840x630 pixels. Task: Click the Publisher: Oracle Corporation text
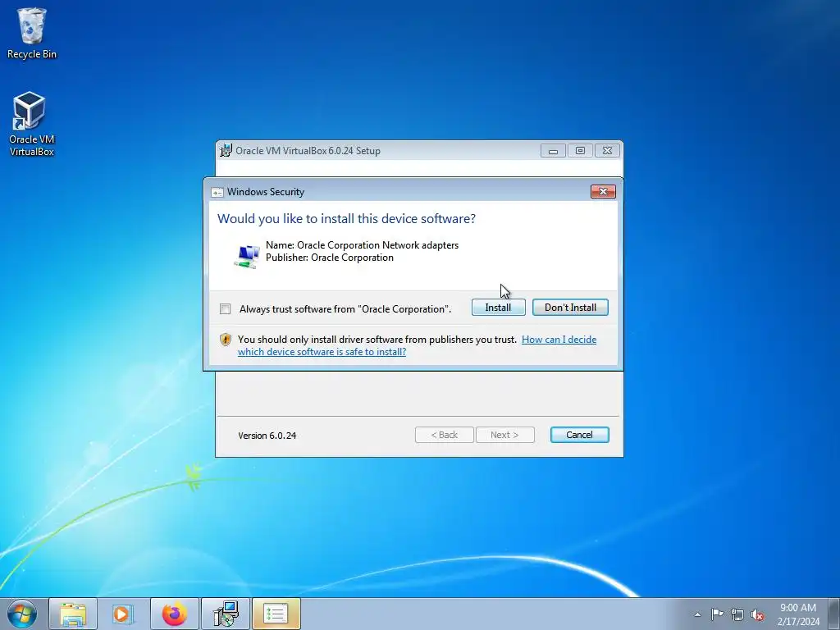pos(330,258)
